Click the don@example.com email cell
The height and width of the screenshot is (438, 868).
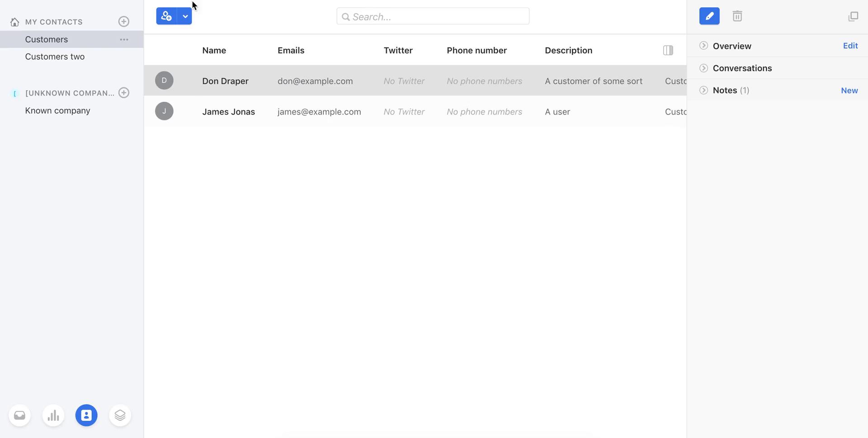pyautogui.click(x=315, y=81)
